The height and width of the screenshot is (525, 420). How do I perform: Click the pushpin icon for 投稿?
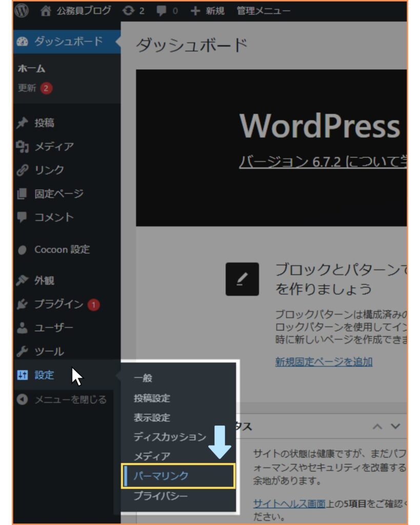22,123
